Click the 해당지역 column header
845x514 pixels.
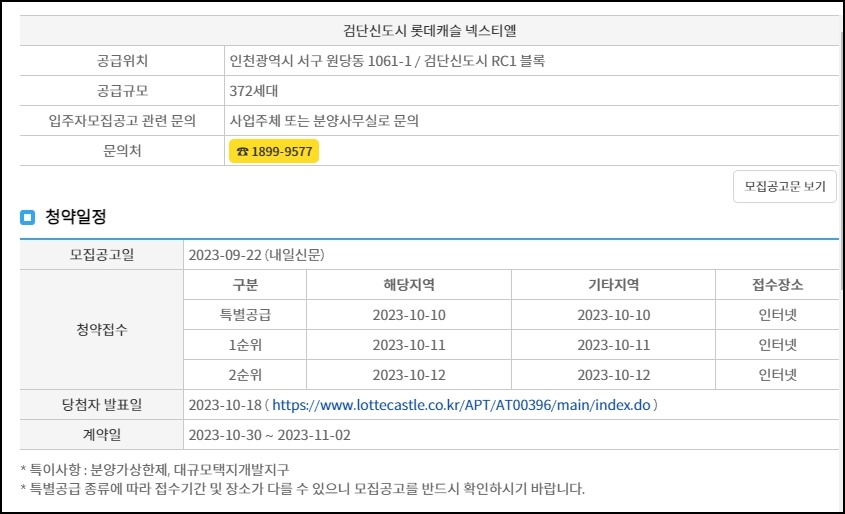point(409,284)
